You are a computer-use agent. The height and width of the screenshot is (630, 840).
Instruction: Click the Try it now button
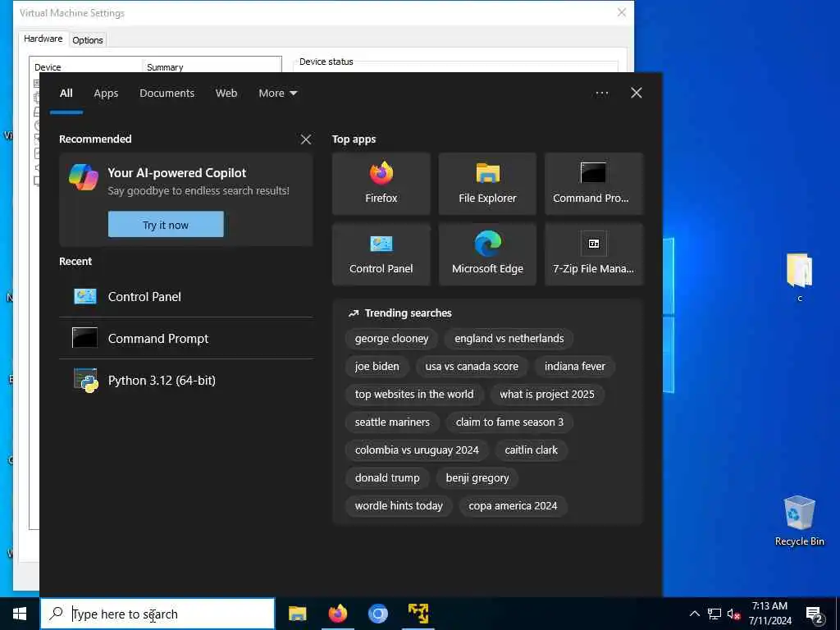[x=166, y=225]
